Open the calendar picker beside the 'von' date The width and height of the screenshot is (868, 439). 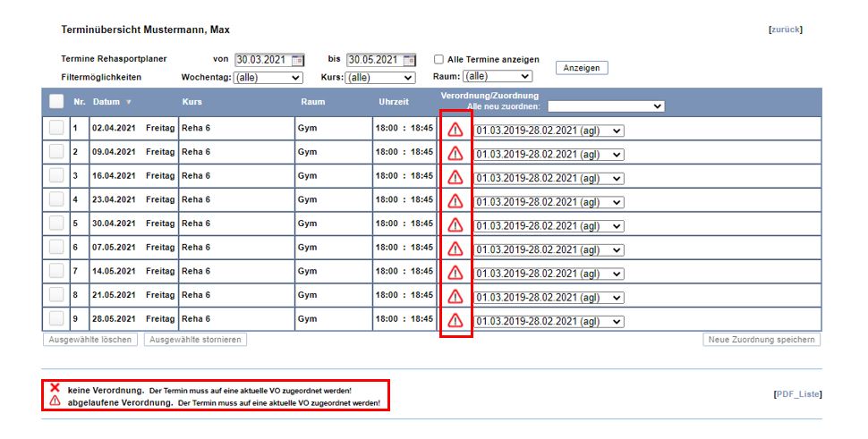pos(298,60)
